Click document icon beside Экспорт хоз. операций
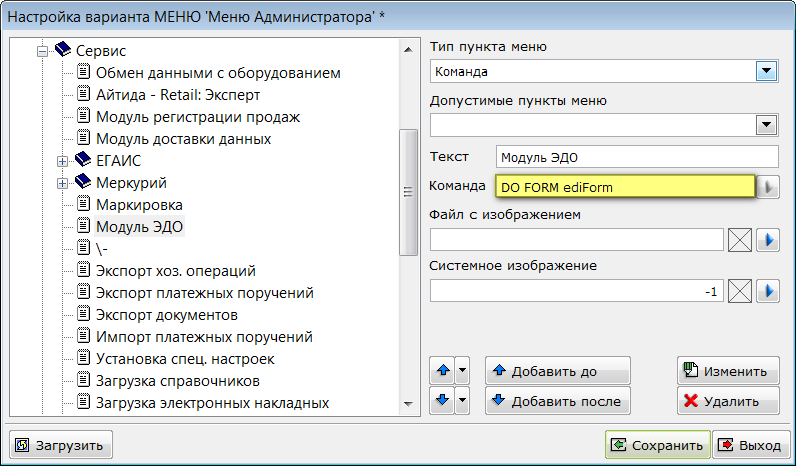Viewport: 796px width, 466px height. [x=84, y=270]
